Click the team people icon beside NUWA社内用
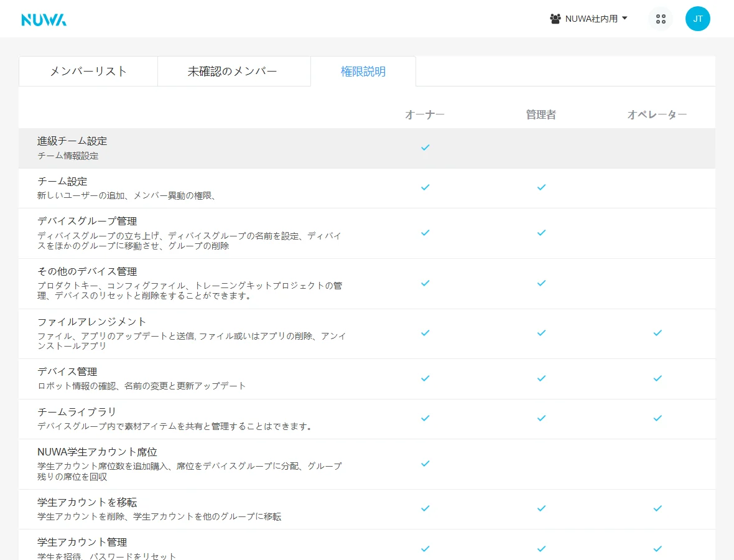This screenshot has height=560, width=734. (555, 19)
